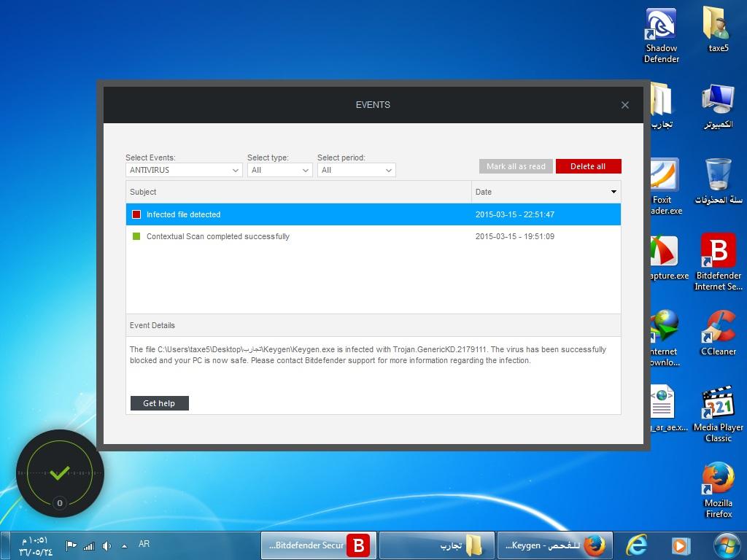Click the taskbar clock and date
This screenshot has height=560, width=747.
pos(35,546)
